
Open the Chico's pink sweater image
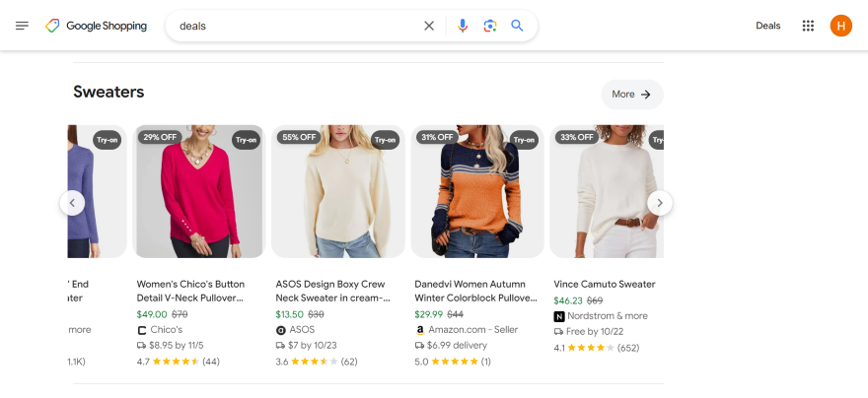(199, 191)
